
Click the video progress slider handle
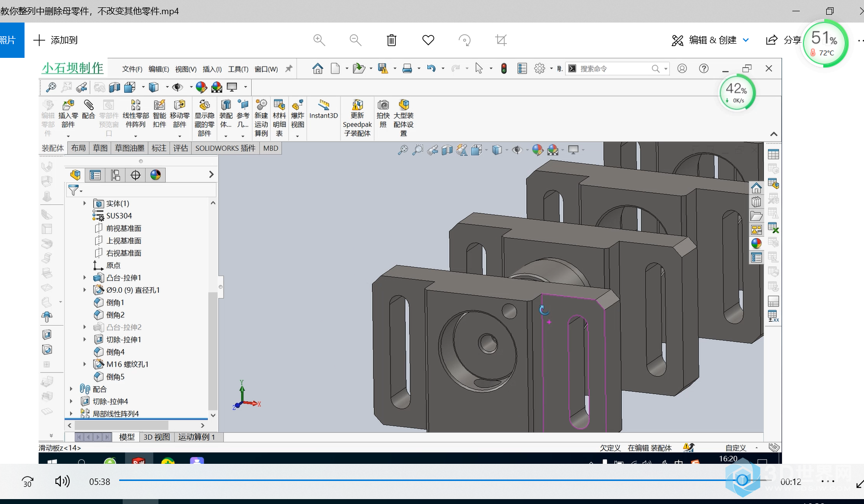point(742,480)
